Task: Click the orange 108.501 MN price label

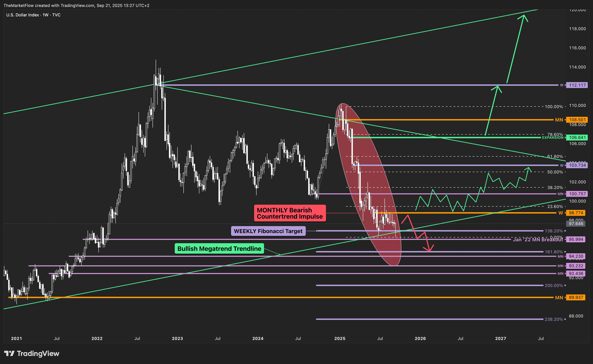Action: pyautogui.click(x=577, y=120)
